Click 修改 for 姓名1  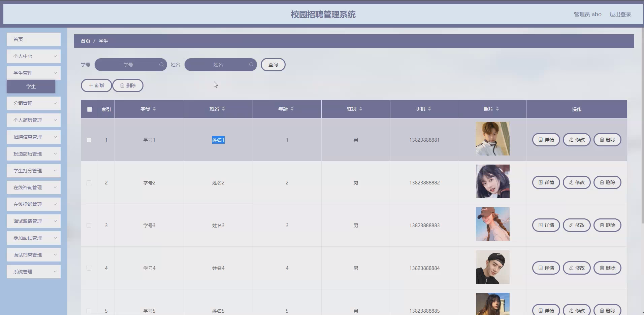pyautogui.click(x=577, y=140)
